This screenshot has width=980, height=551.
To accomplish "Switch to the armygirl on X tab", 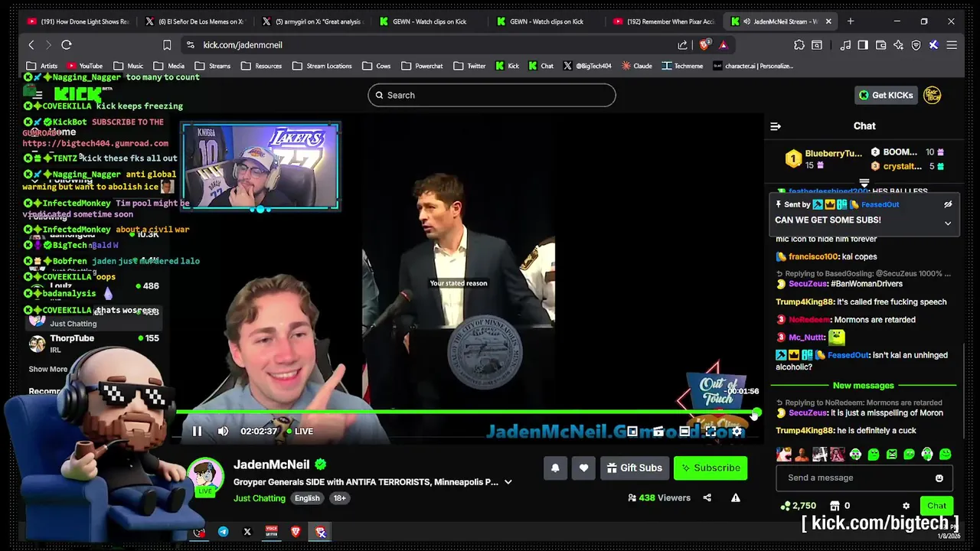I will click(x=312, y=21).
